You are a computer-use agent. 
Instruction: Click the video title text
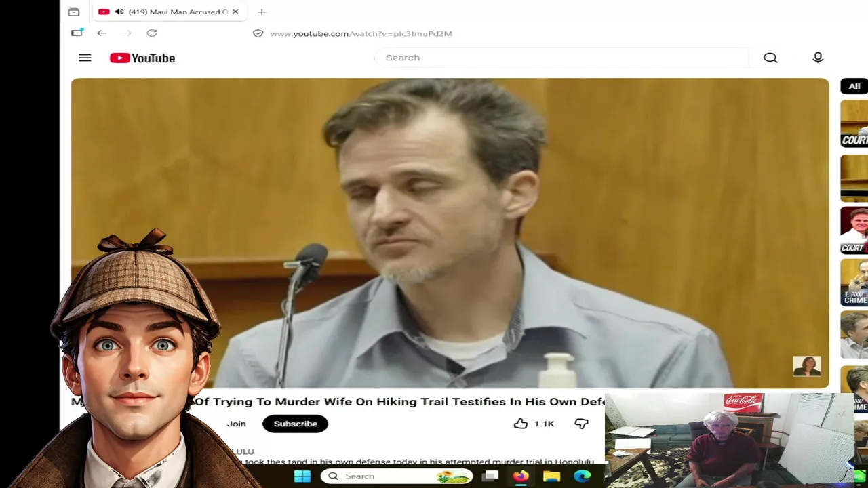pos(400,402)
